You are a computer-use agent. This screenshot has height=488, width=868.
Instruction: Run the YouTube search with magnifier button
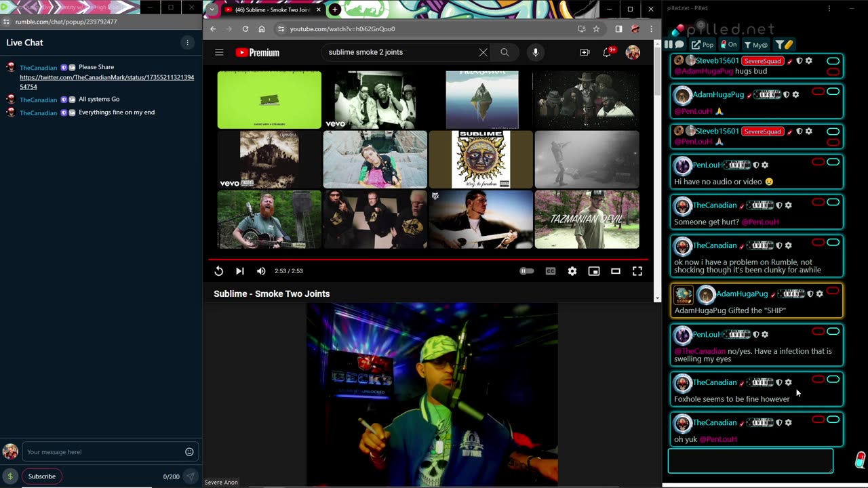pyautogui.click(x=505, y=52)
